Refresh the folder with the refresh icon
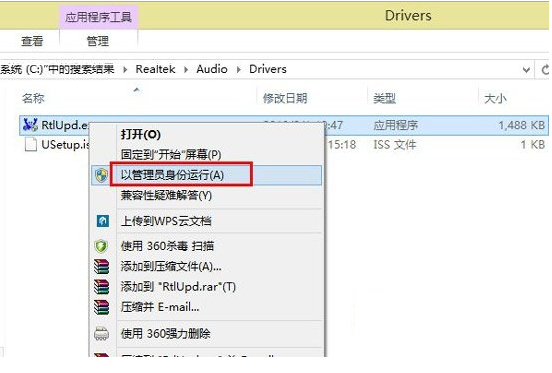This screenshot has width=552, height=373. click(x=545, y=70)
